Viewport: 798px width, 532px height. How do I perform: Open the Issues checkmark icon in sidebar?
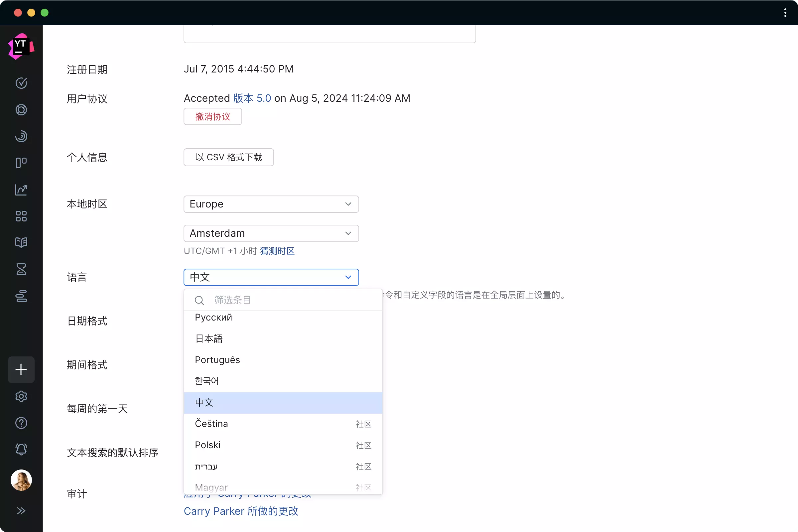point(21,83)
